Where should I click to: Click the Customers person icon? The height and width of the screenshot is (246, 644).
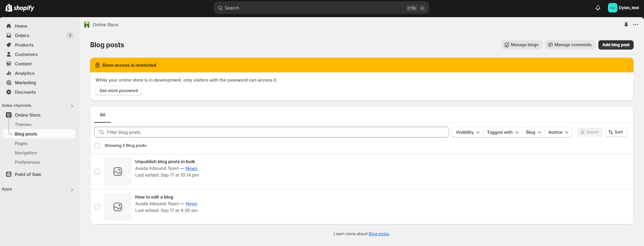pos(9,54)
